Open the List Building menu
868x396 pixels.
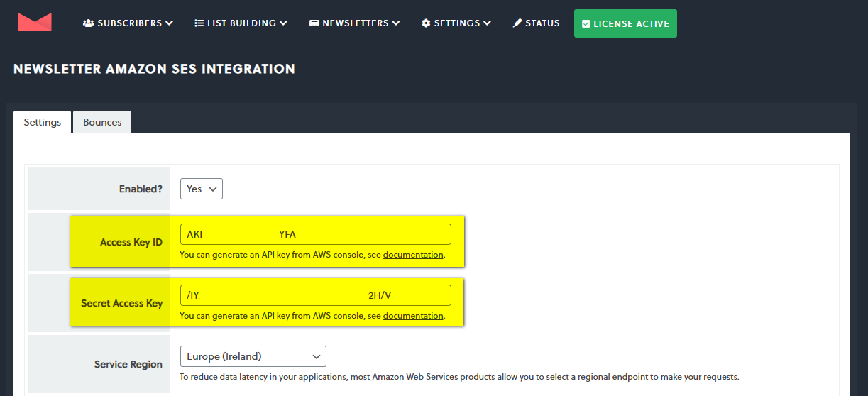[241, 23]
